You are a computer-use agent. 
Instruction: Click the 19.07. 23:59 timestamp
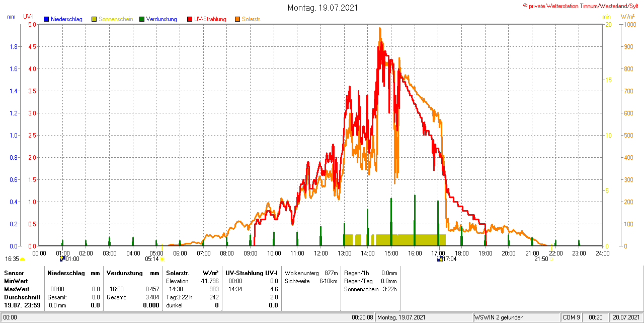tap(22, 305)
